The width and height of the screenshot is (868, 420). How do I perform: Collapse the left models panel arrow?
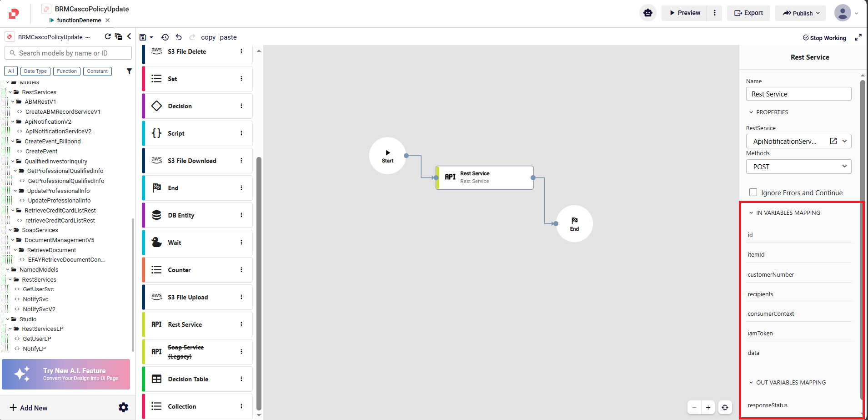click(x=129, y=36)
